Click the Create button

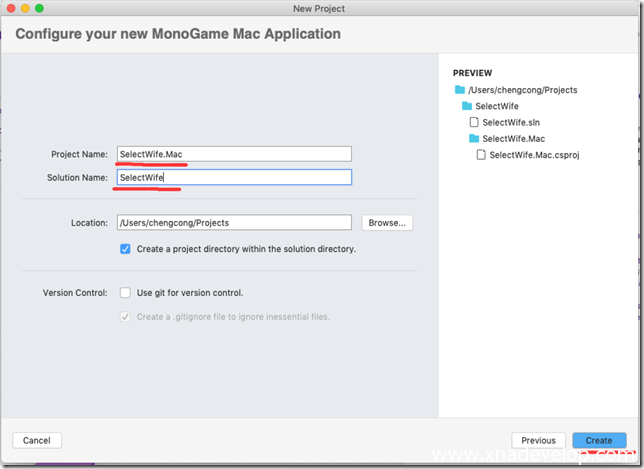click(599, 440)
